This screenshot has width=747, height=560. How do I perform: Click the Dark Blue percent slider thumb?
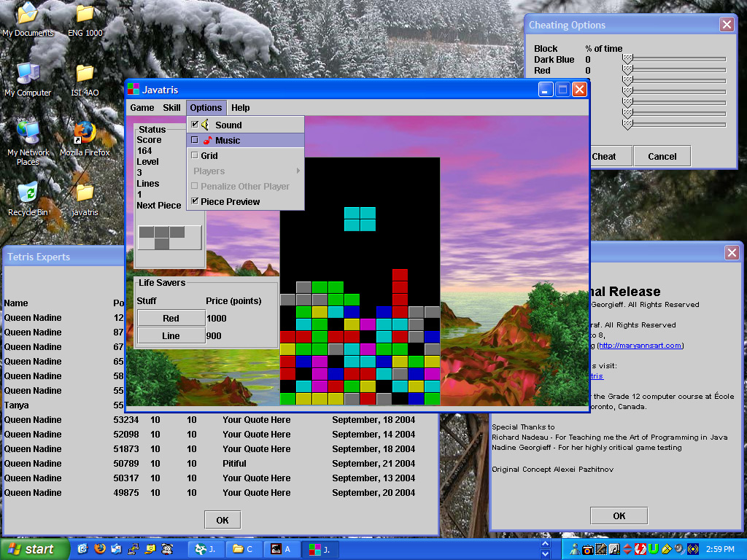tap(627, 59)
